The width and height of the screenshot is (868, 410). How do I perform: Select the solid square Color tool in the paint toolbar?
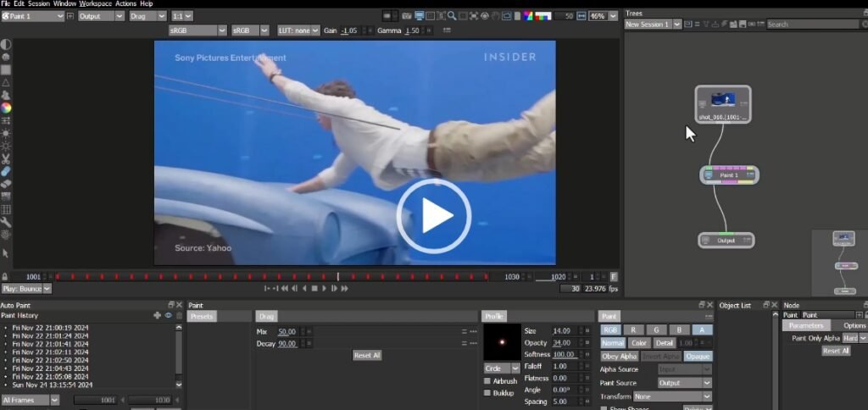[x=6, y=69]
